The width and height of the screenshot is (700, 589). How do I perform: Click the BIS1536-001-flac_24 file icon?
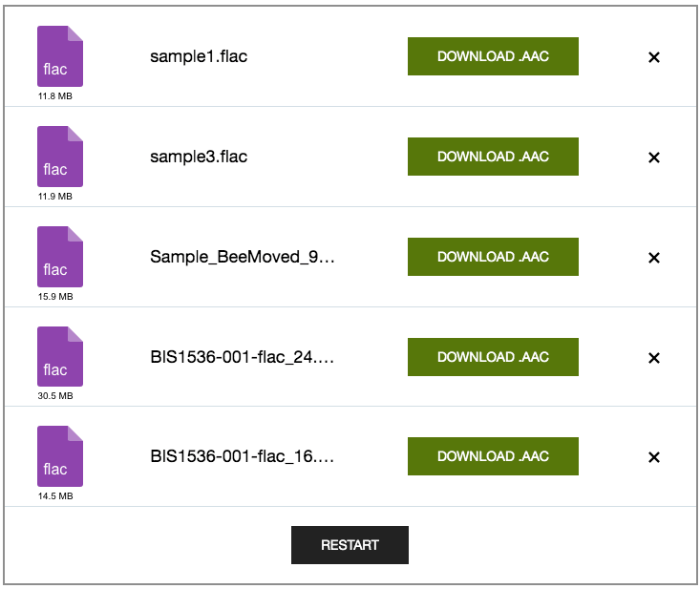pyautogui.click(x=59, y=357)
